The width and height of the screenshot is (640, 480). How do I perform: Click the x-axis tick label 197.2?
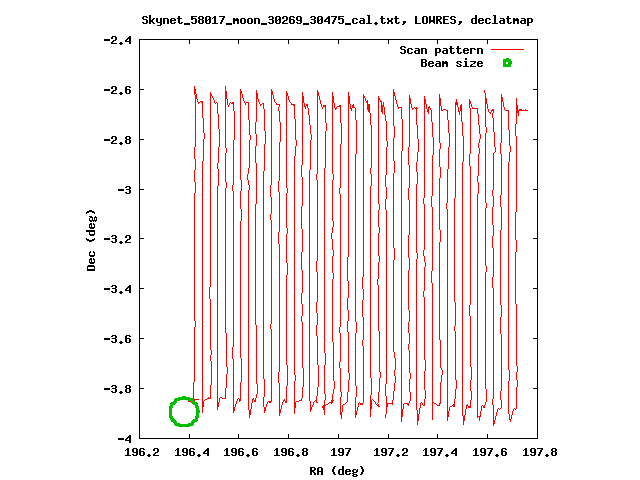click(x=390, y=452)
